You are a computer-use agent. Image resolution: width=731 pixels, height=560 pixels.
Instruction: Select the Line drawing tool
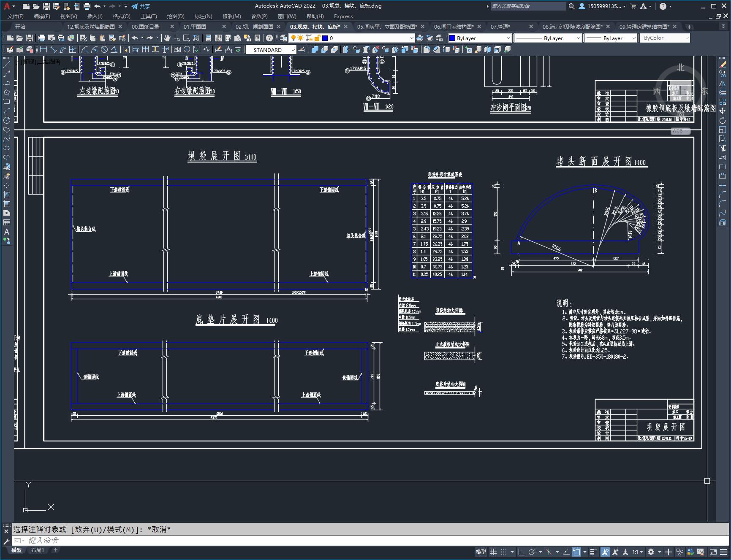[x=7, y=65]
